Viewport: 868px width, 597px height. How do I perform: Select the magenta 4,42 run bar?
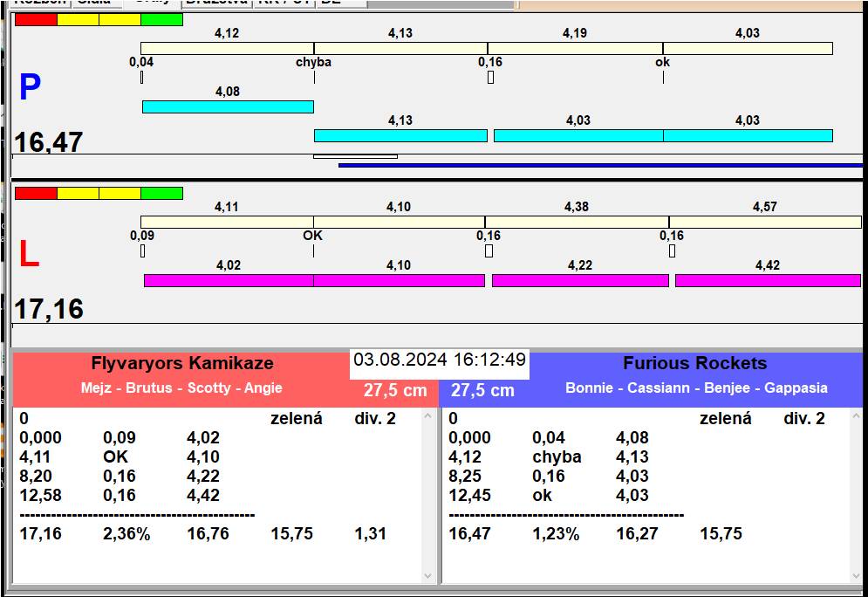coord(768,280)
